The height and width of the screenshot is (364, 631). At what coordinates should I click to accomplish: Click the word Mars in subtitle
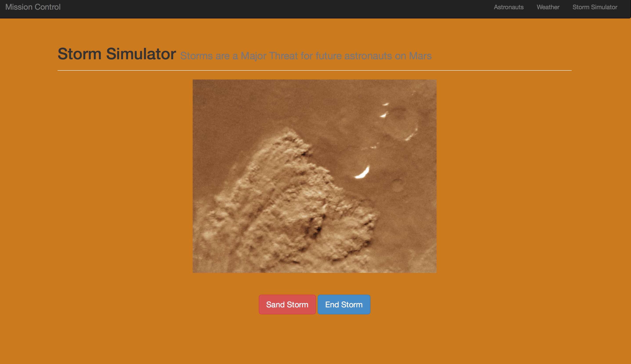420,56
